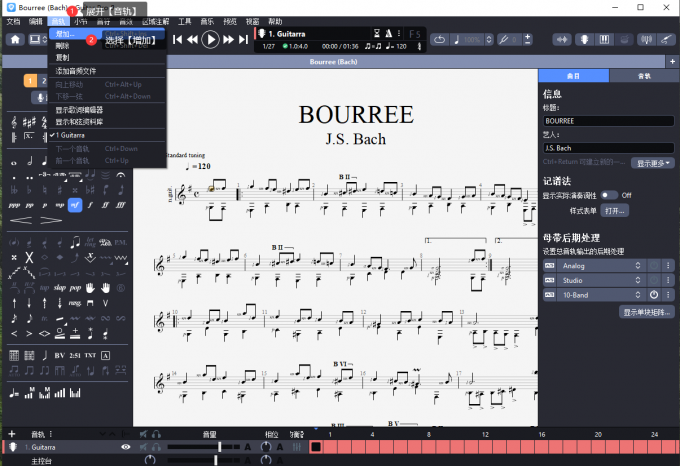Click the 打开... stylesheet button
Screen dimensions: 680x466
614,211
